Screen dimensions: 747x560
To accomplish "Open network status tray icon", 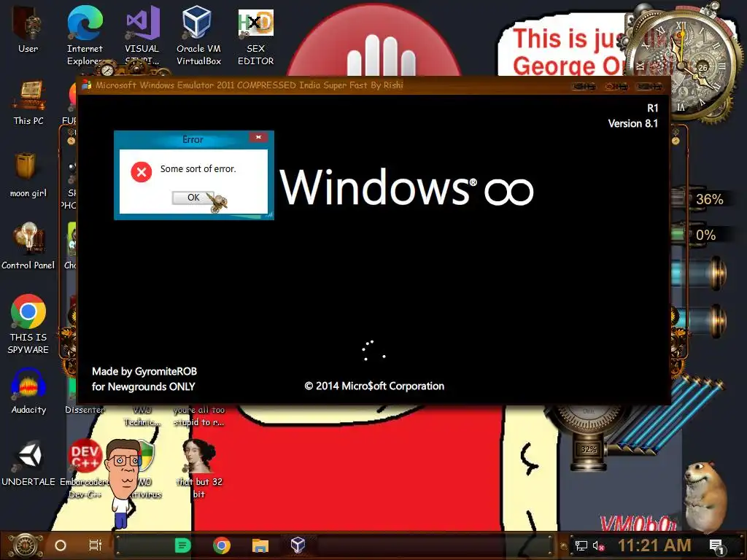I will [581, 545].
